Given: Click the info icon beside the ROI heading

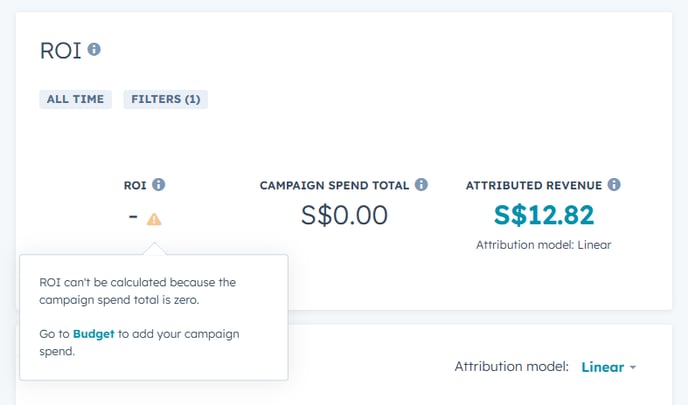Looking at the screenshot, I should [94, 49].
